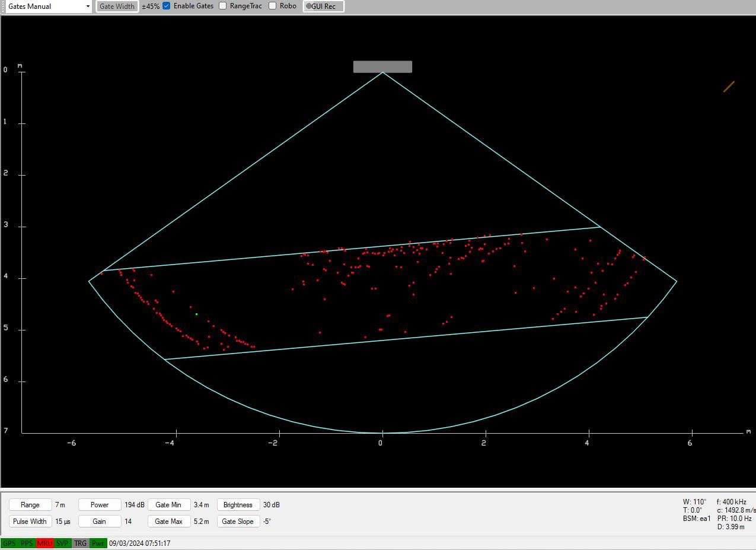The width and height of the screenshot is (756, 550).
Task: Click the Pulse Width button
Action: tap(30, 522)
